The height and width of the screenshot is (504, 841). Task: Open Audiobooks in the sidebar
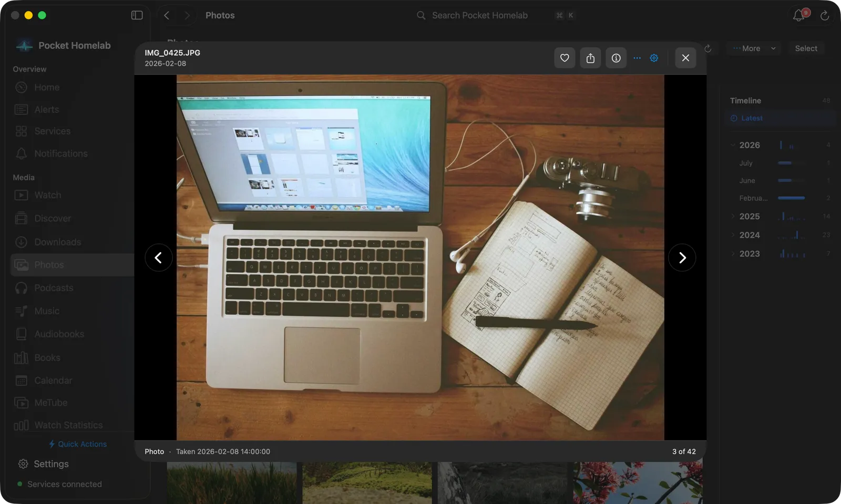[73, 334]
